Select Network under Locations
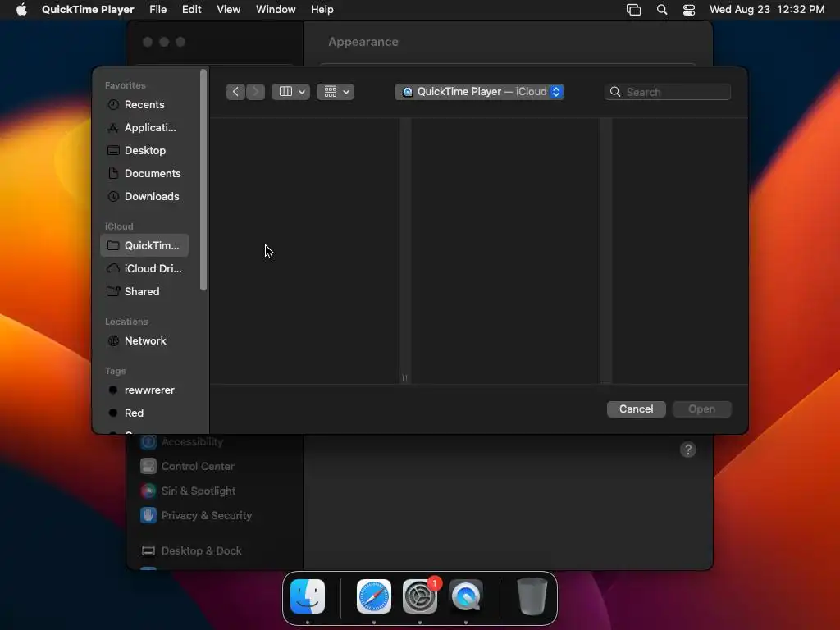 click(144, 340)
